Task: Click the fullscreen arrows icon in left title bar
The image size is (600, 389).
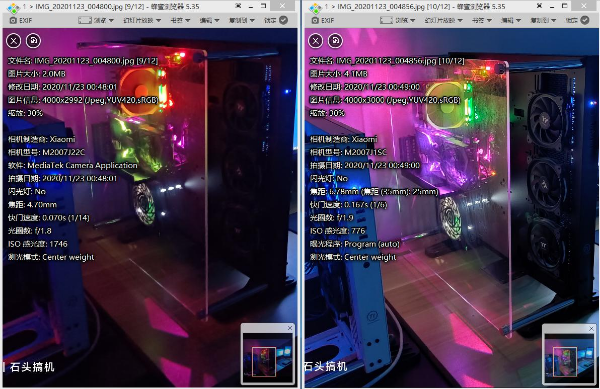Action: pos(238,6)
